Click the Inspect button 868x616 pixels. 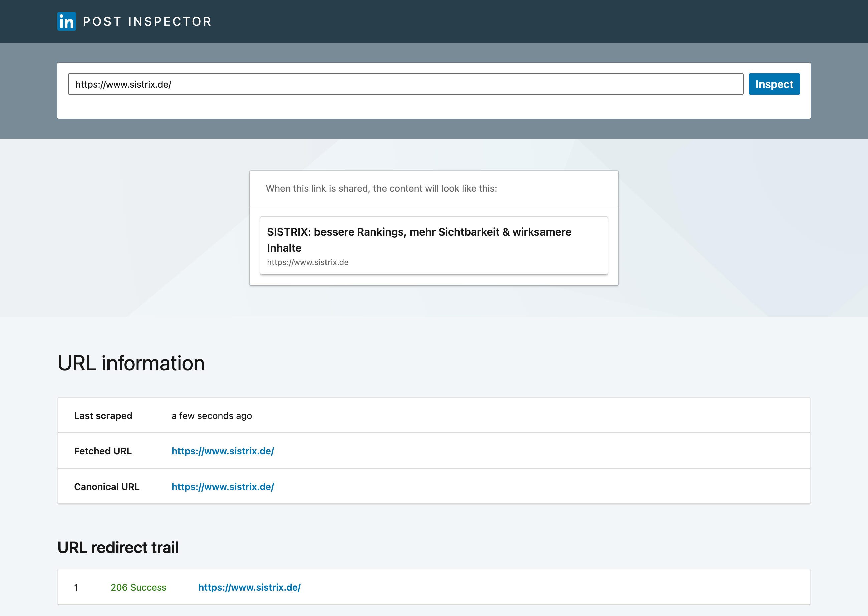coord(774,84)
